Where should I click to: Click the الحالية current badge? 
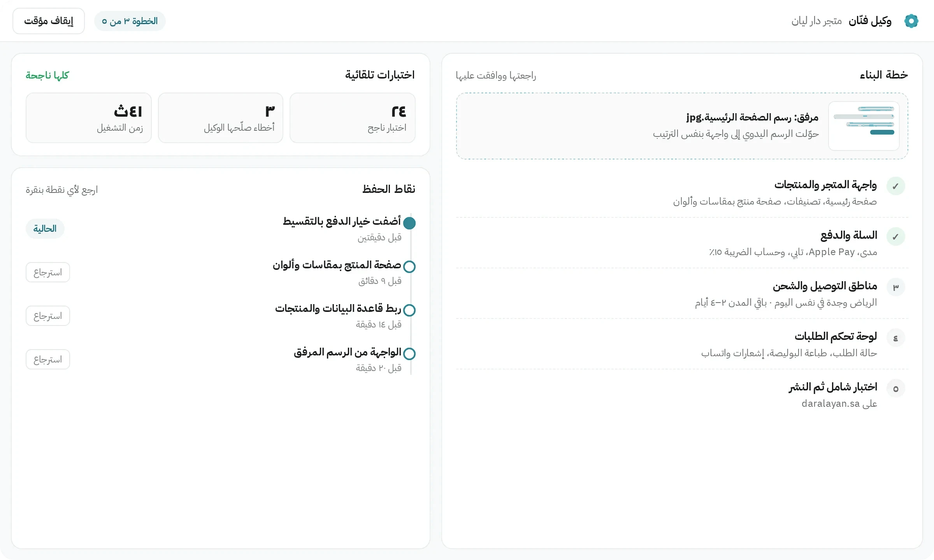(45, 229)
